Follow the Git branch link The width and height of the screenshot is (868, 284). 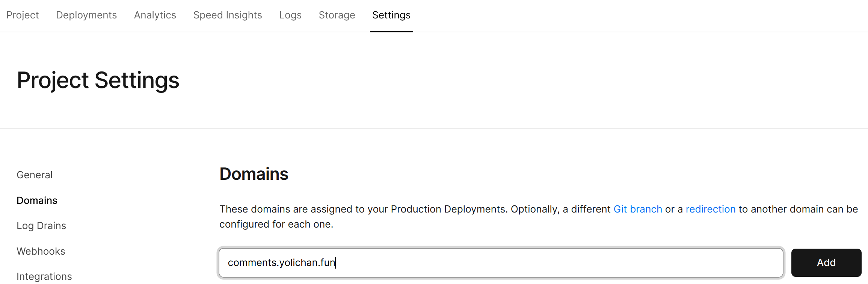point(638,209)
